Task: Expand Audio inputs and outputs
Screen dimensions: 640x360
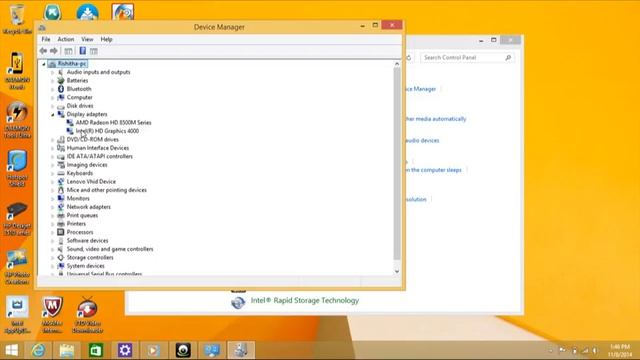Action: tap(53, 72)
